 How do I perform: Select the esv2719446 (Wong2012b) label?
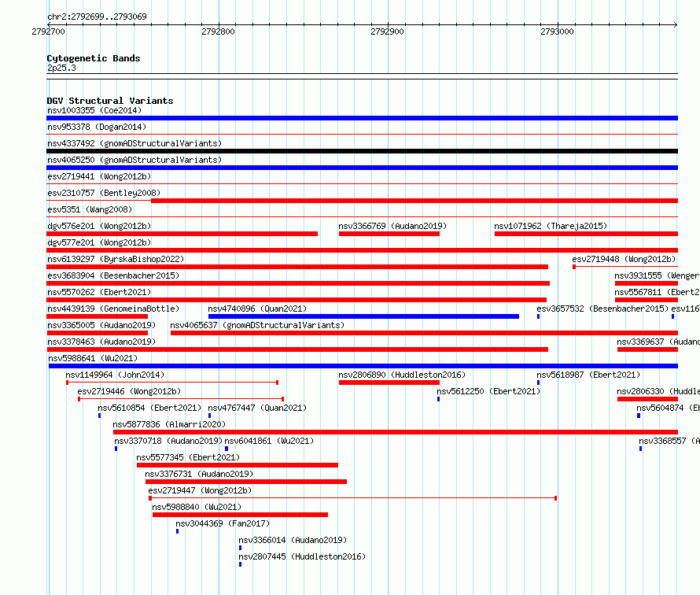[x=129, y=391]
